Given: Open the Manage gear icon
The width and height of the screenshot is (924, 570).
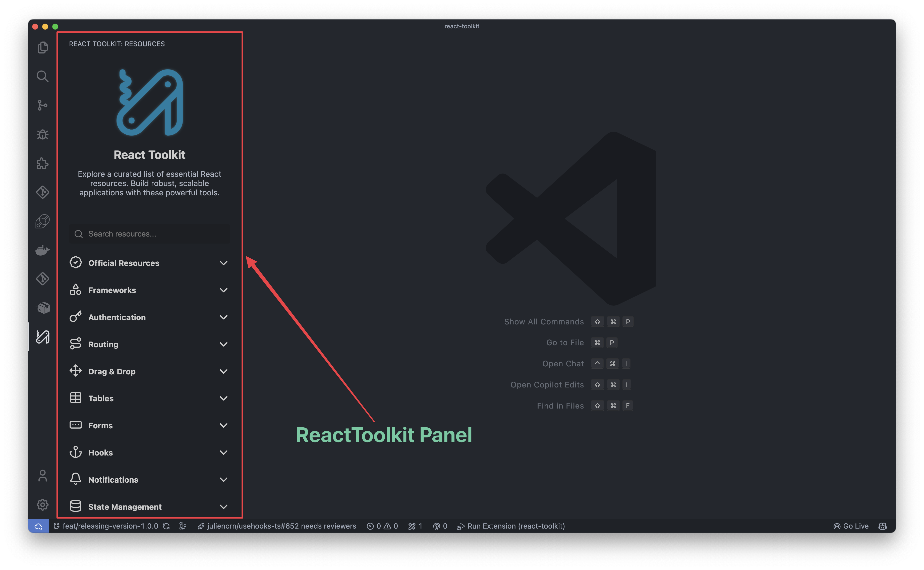Looking at the screenshot, I should pos(43,505).
